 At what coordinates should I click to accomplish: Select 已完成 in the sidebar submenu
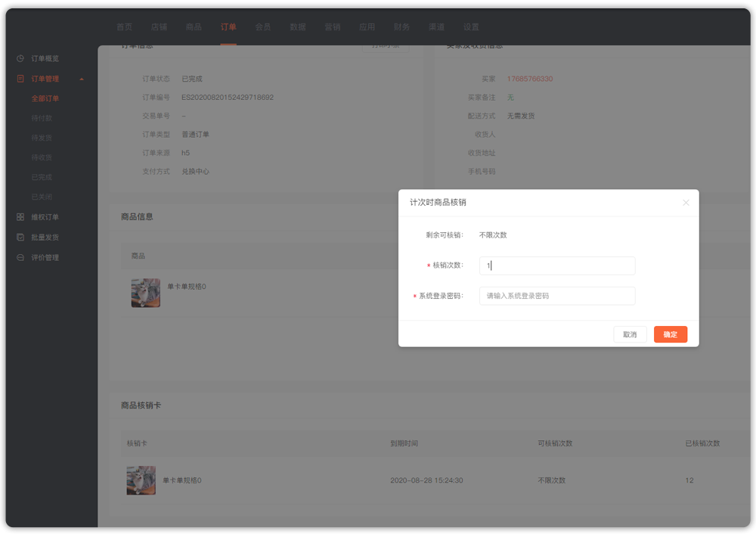42,177
